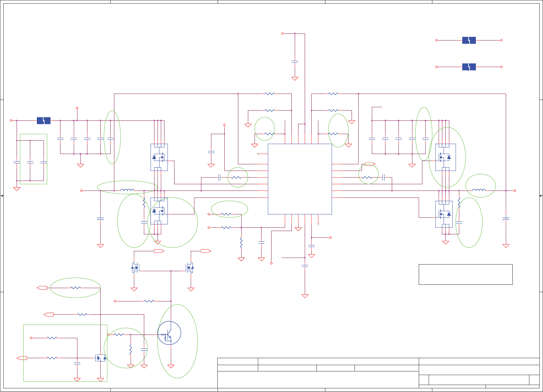
Task: Click the off-page connector above the right small MOSFET
Action: tap(206, 251)
